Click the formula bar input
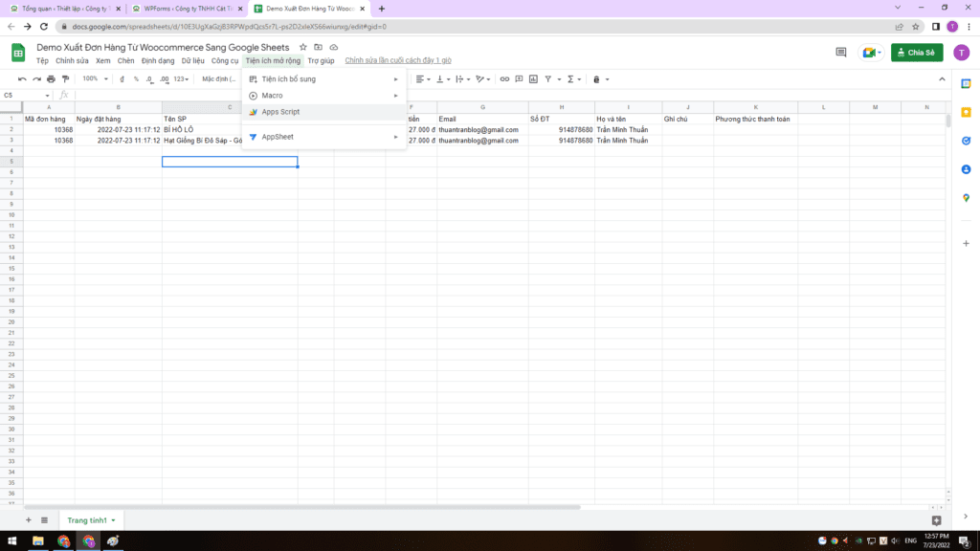 [509, 96]
